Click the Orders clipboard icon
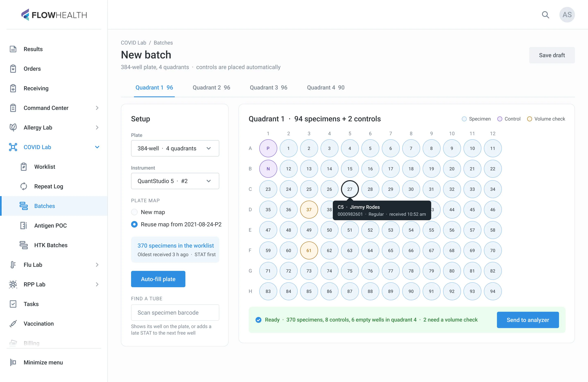Screen dimensions: 588x382 coord(13,69)
